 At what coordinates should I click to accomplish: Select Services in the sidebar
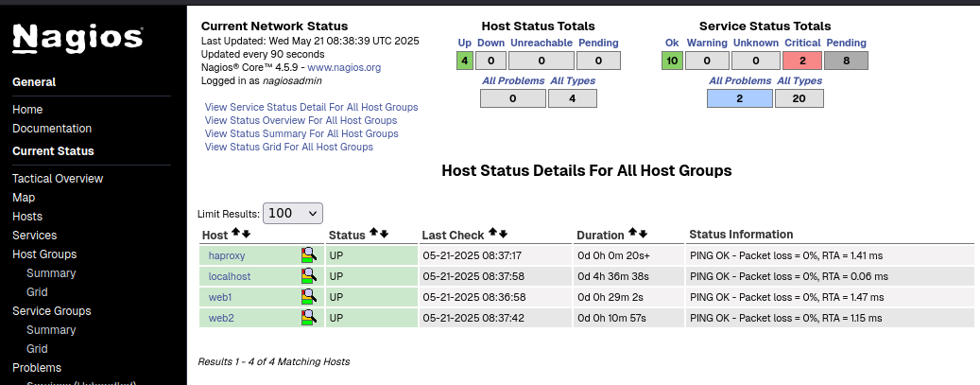34,236
